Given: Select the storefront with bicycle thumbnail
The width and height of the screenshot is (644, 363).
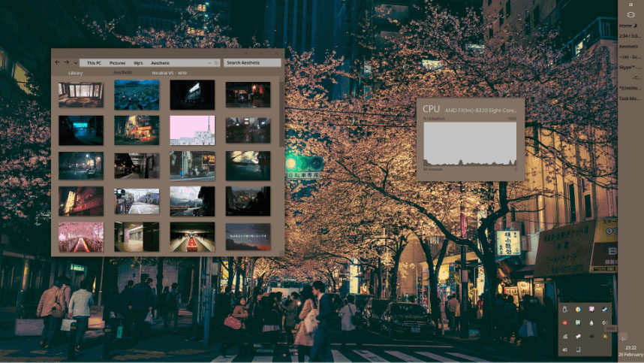Looking at the screenshot, I should [x=192, y=165].
